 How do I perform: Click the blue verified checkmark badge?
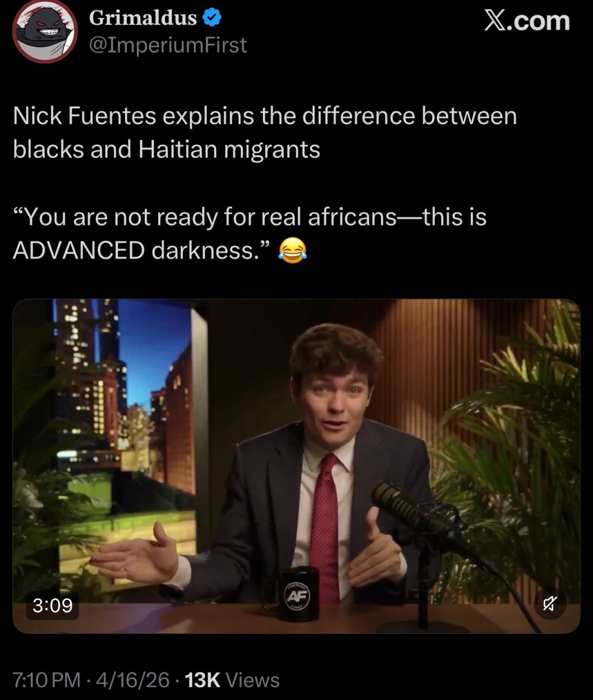pos(211,19)
